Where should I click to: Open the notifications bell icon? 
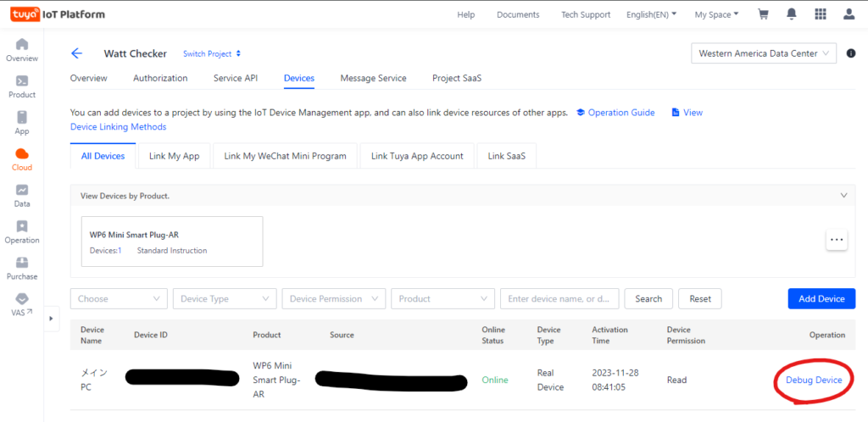coord(792,14)
